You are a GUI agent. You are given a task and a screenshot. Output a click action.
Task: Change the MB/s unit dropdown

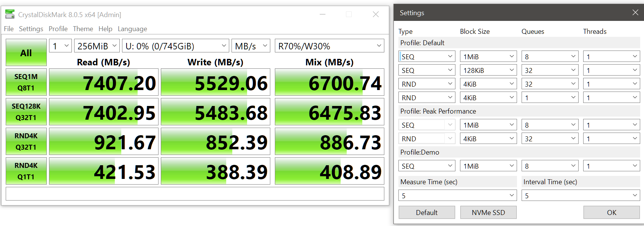[251, 46]
